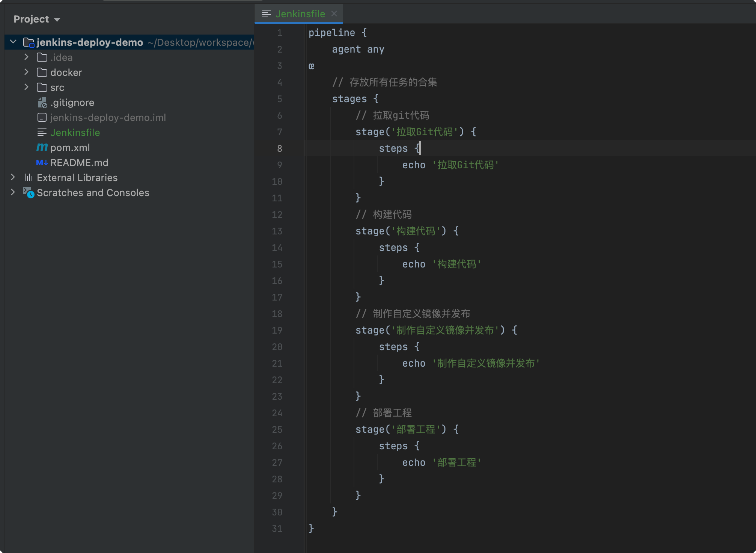Select the docker folder label
Screen dimensions: 756x553
(66, 72)
